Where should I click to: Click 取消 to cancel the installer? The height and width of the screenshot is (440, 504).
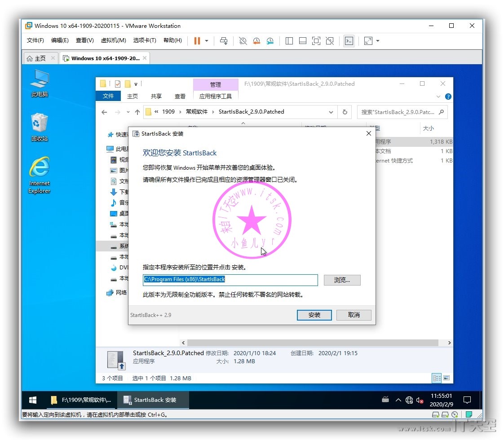[x=354, y=315]
